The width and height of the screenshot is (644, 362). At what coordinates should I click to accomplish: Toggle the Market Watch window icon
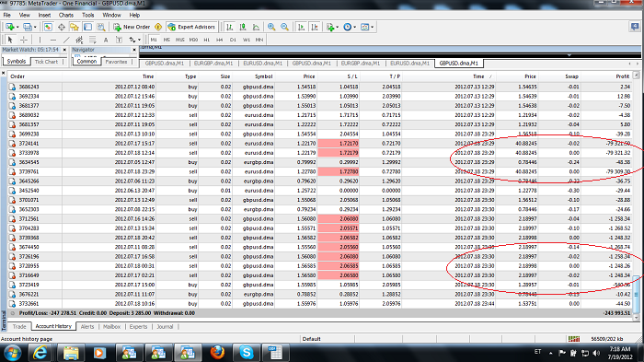tap(48, 27)
